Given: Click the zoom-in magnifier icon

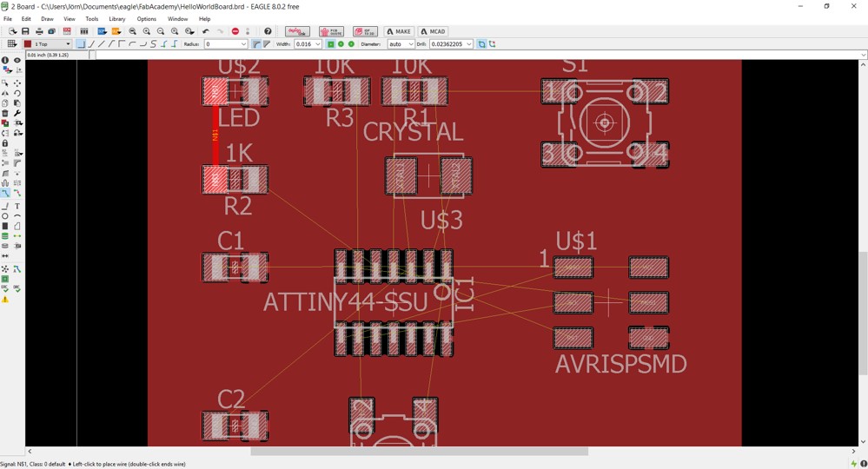Looking at the screenshot, I should (147, 31).
